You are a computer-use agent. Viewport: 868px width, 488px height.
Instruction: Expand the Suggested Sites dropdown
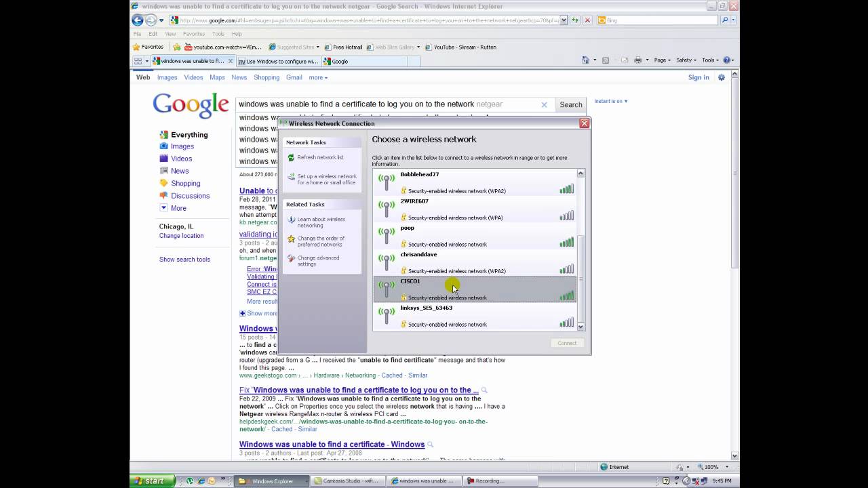[319, 47]
